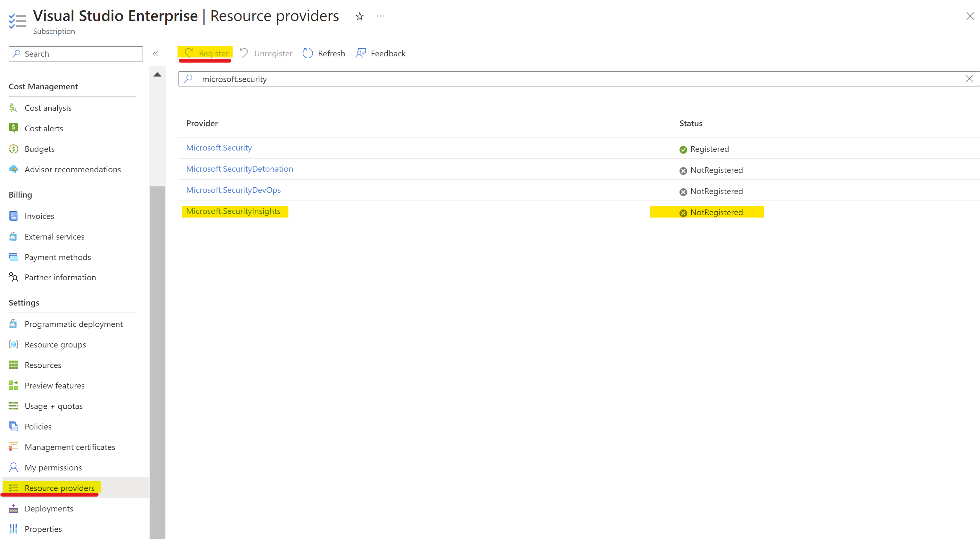Click the sidebar scrollbar thumb

tap(158, 362)
